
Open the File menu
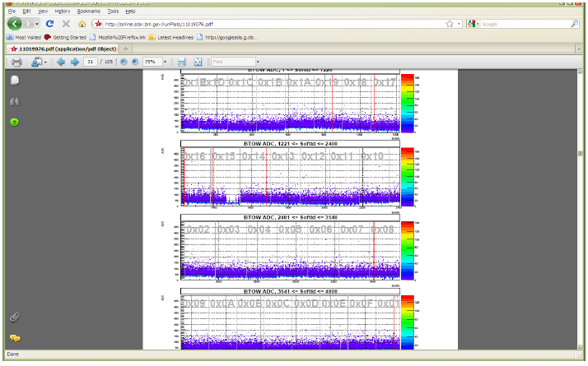(12, 12)
